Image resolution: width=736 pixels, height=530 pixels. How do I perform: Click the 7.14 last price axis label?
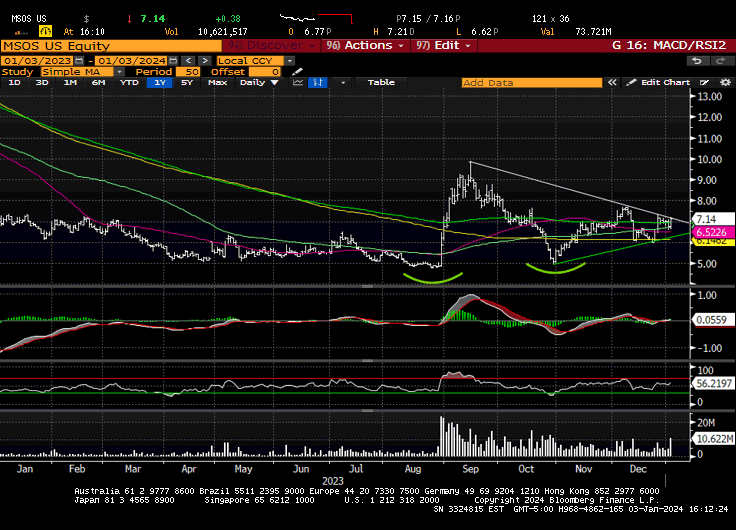(712, 219)
